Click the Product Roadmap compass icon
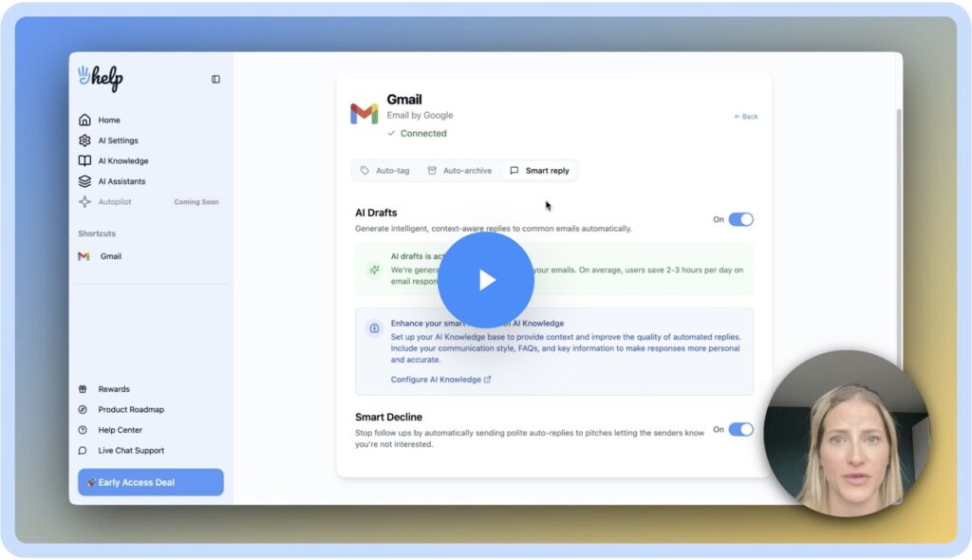The image size is (972, 560). pyautogui.click(x=83, y=410)
